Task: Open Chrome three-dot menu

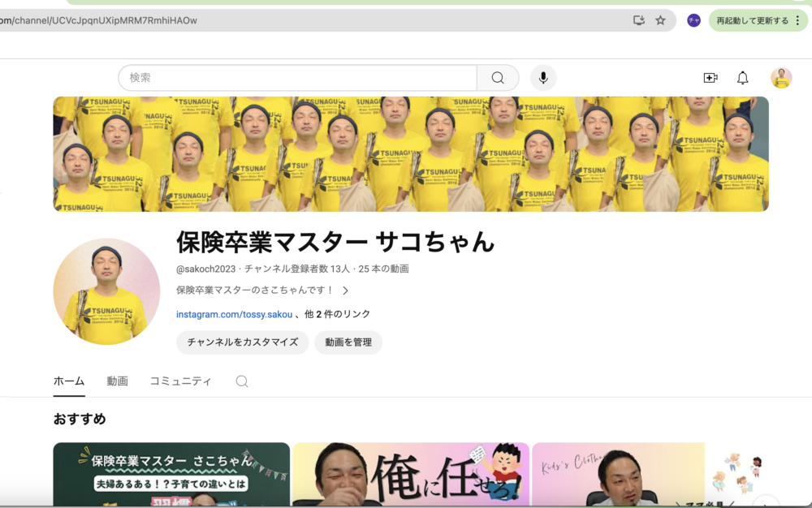Action: click(798, 20)
